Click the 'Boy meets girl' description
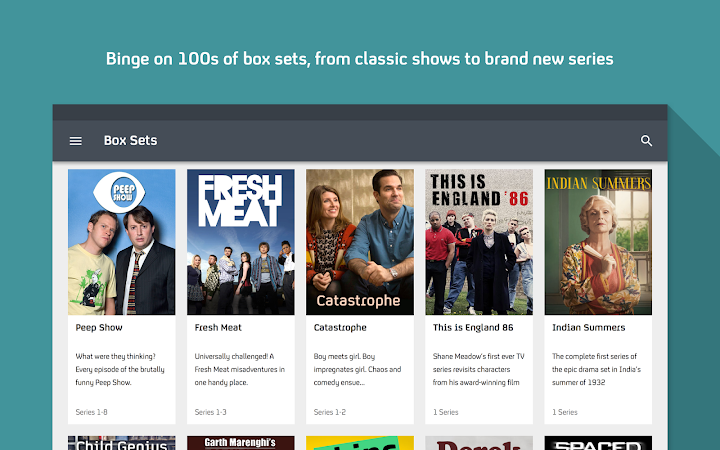This screenshot has width=720, height=450. point(357,369)
